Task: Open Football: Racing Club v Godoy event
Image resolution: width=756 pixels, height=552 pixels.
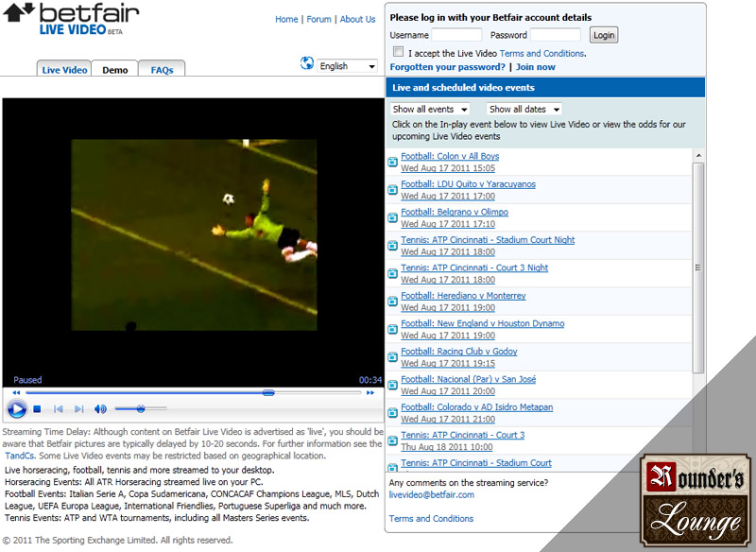Action: click(x=459, y=352)
